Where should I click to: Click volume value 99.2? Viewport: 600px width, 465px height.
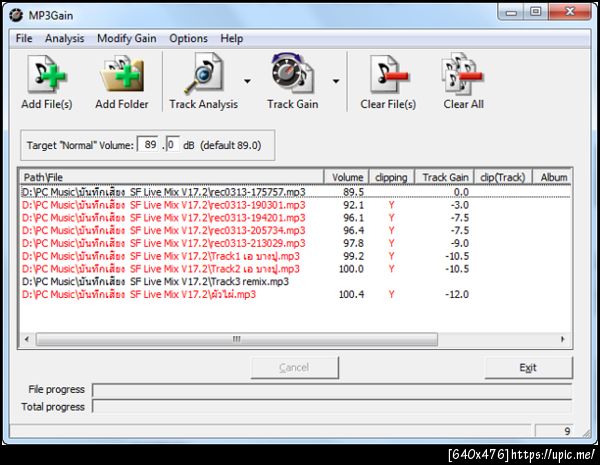354,256
